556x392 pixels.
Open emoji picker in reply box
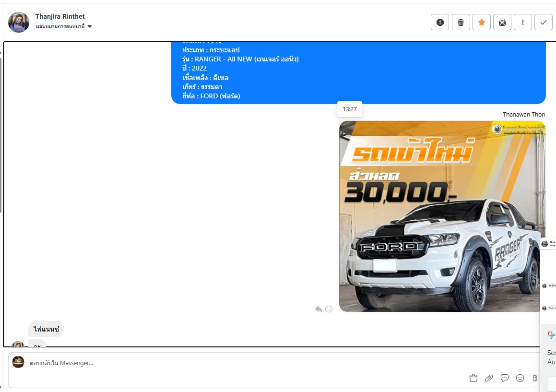click(520, 378)
